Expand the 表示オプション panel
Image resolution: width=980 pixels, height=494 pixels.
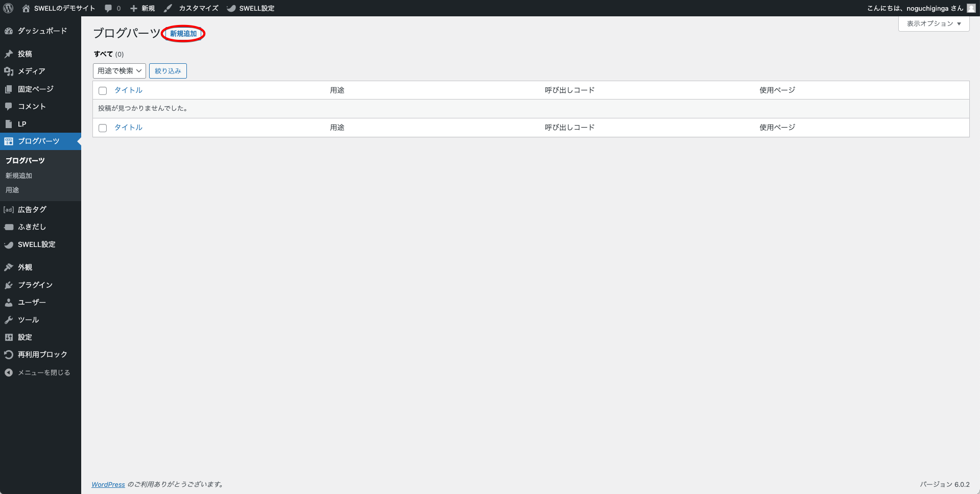click(x=934, y=23)
